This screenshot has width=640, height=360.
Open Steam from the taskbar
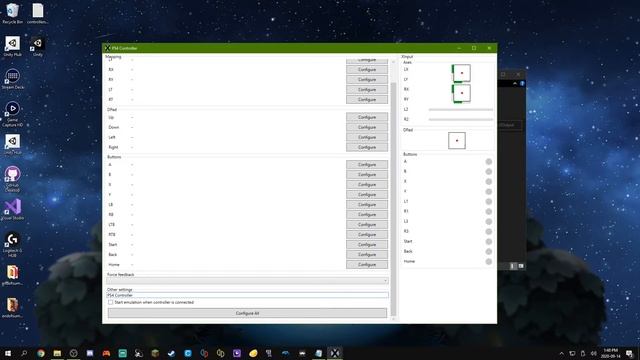point(171,353)
